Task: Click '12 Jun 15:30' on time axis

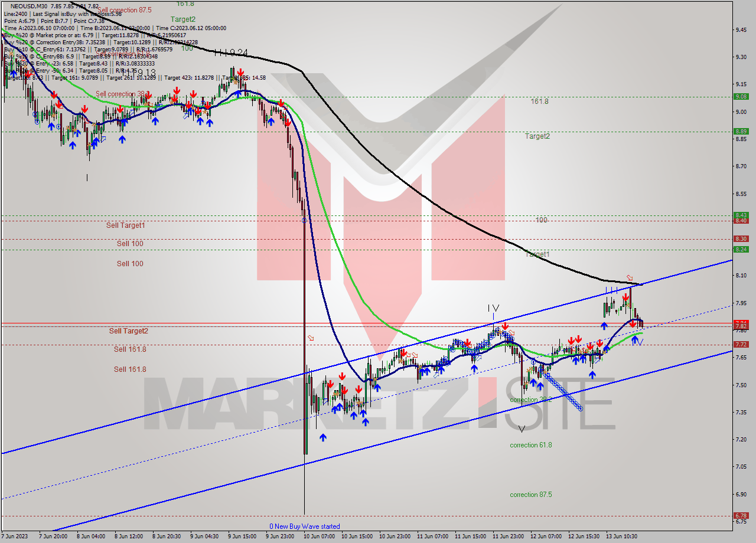Action: [x=584, y=537]
